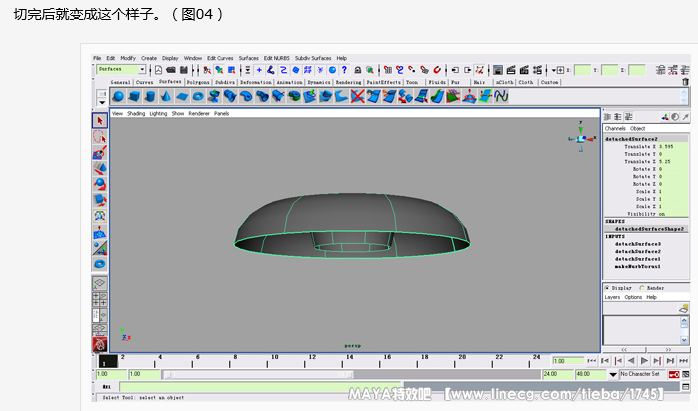Click the Open Scene icon
Viewport: 698px width, 411px height.
(x=171, y=70)
